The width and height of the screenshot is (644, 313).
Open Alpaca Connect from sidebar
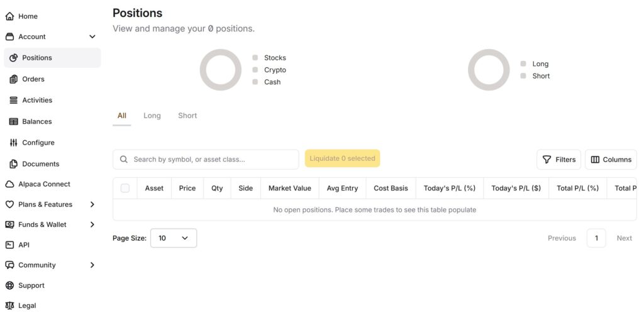pos(45,184)
